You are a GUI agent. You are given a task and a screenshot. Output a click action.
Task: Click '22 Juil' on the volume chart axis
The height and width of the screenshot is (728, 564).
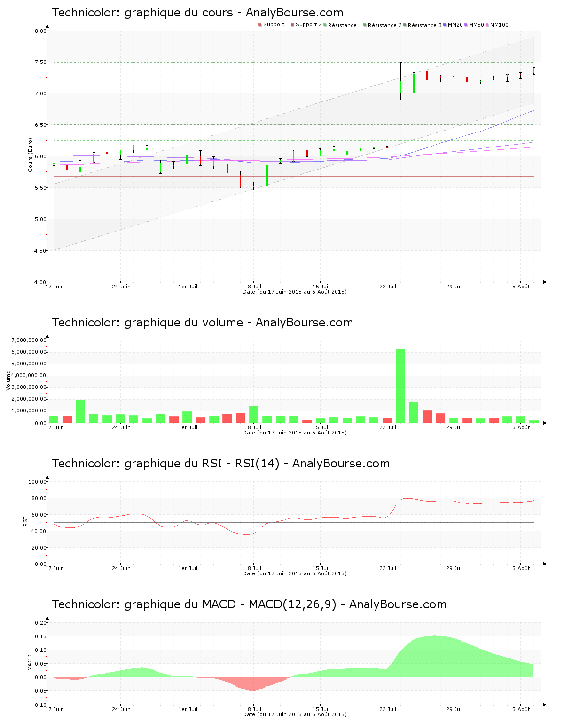[x=388, y=427]
